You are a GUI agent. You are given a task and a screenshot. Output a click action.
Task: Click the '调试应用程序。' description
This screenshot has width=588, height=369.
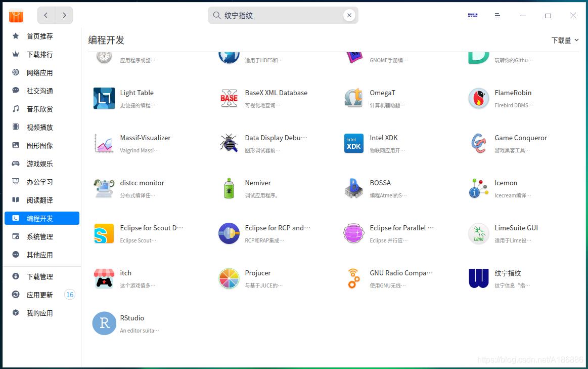262,195
